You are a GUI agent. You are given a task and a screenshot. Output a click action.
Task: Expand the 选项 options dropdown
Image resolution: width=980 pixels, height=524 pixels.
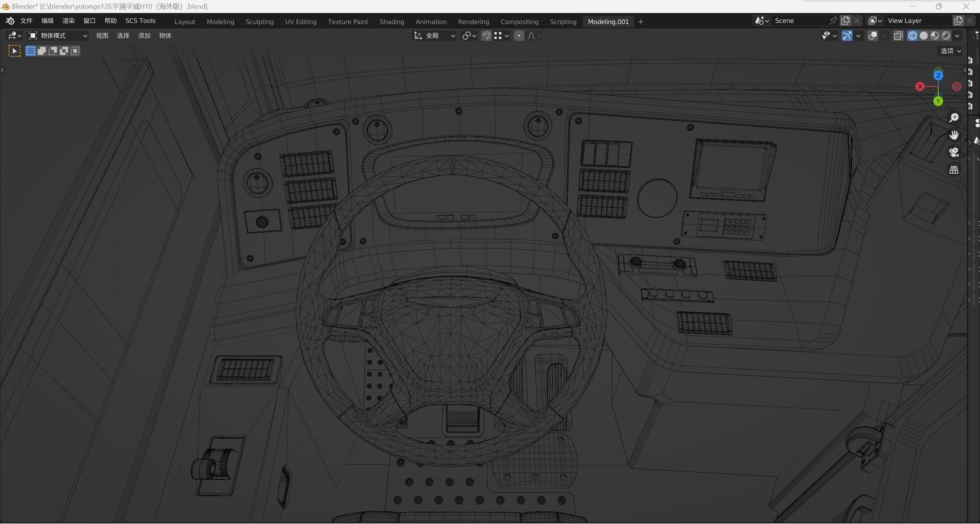[x=951, y=51]
